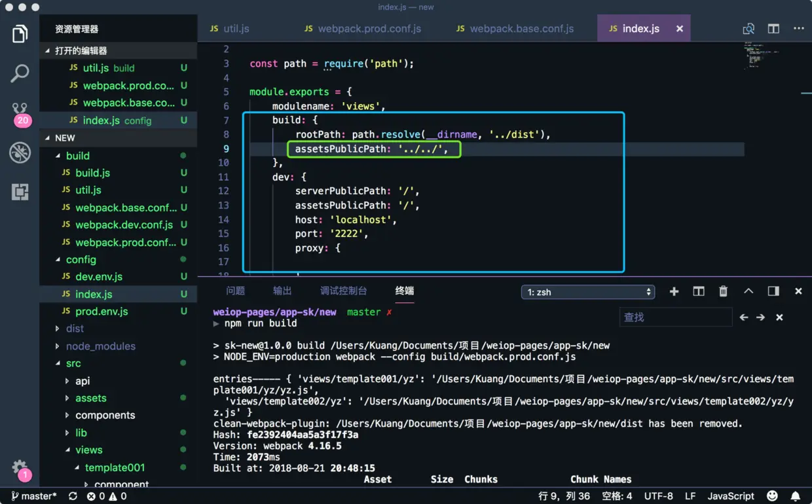
Task: Click the smiley feedback icon
Action: point(773,496)
